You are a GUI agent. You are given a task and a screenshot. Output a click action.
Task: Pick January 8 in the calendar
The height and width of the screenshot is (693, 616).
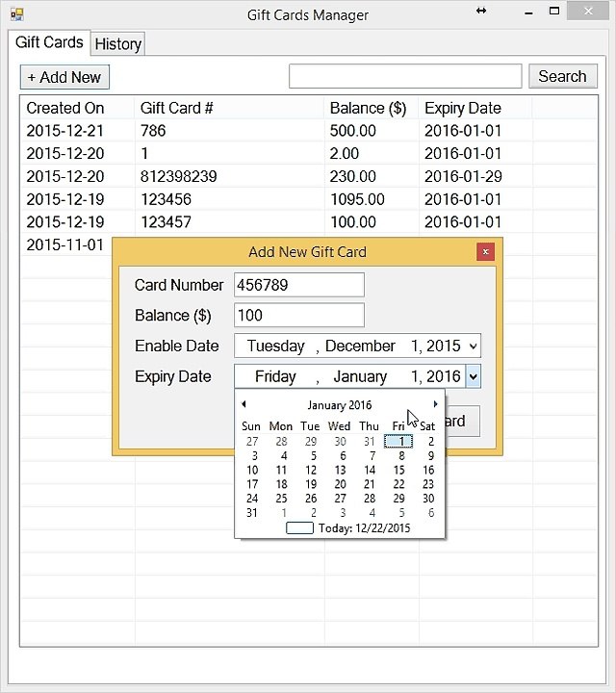401,455
